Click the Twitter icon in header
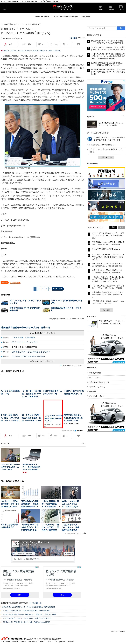 (x=100, y=8)
